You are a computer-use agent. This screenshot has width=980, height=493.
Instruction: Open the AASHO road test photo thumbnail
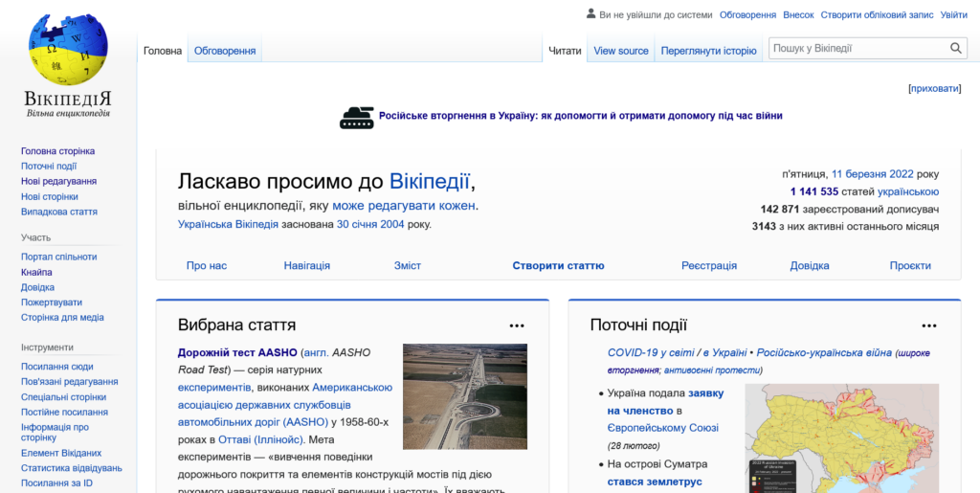pyautogui.click(x=464, y=396)
